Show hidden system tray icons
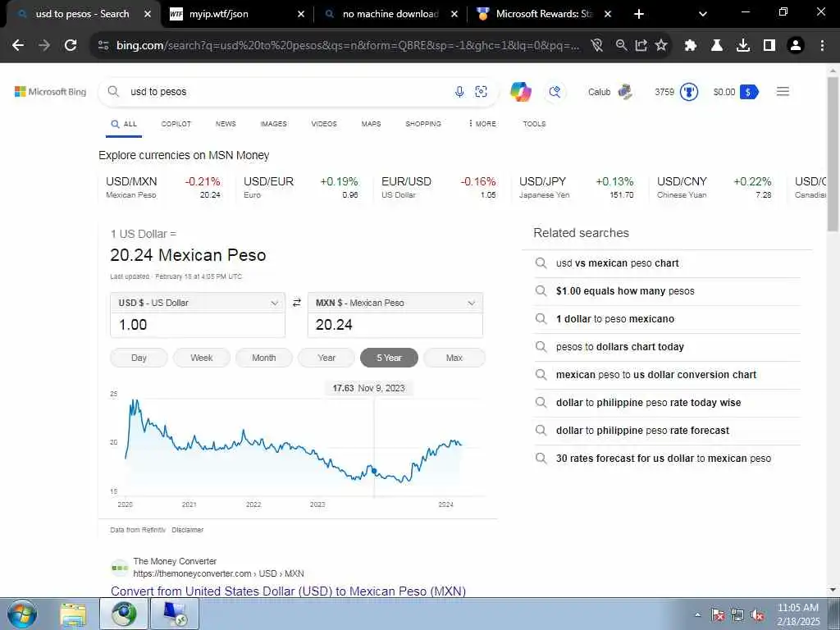This screenshot has width=840, height=630. 697,615
